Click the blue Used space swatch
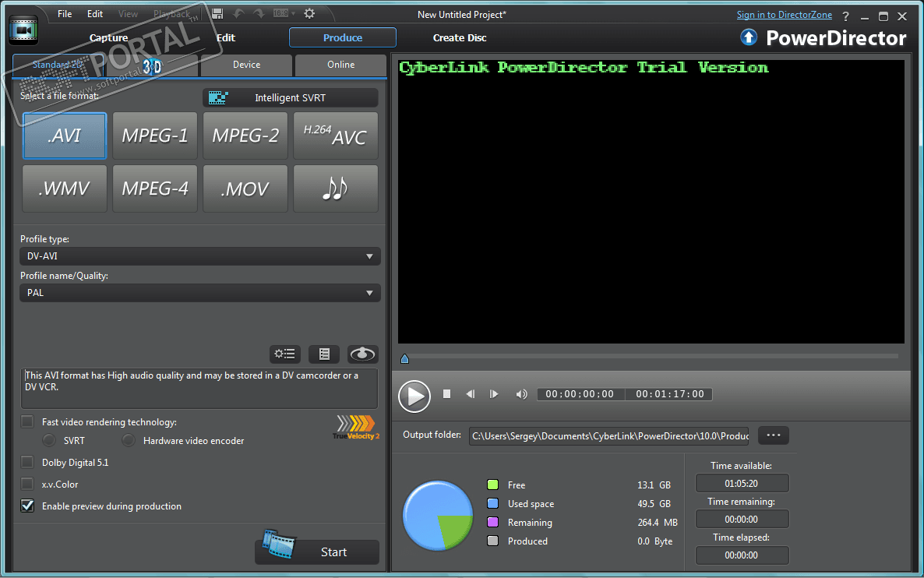Viewport: 924px width, 578px height. (x=492, y=504)
